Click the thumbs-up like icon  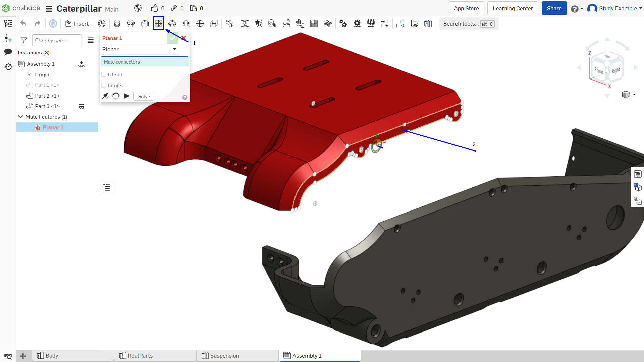click(x=154, y=8)
